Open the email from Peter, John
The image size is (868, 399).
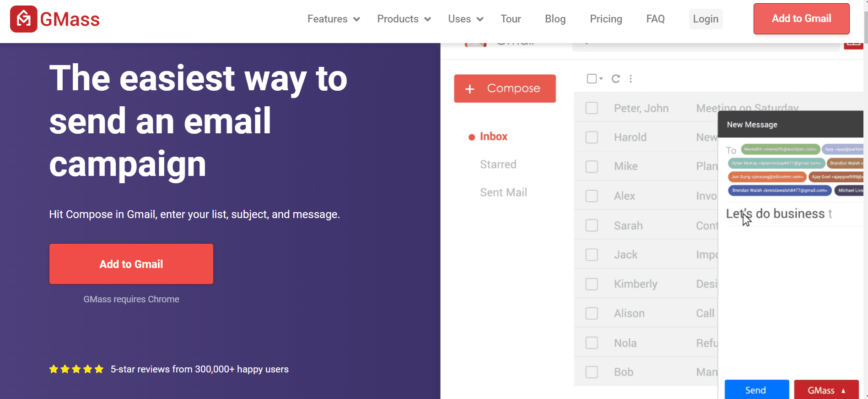(x=646, y=107)
